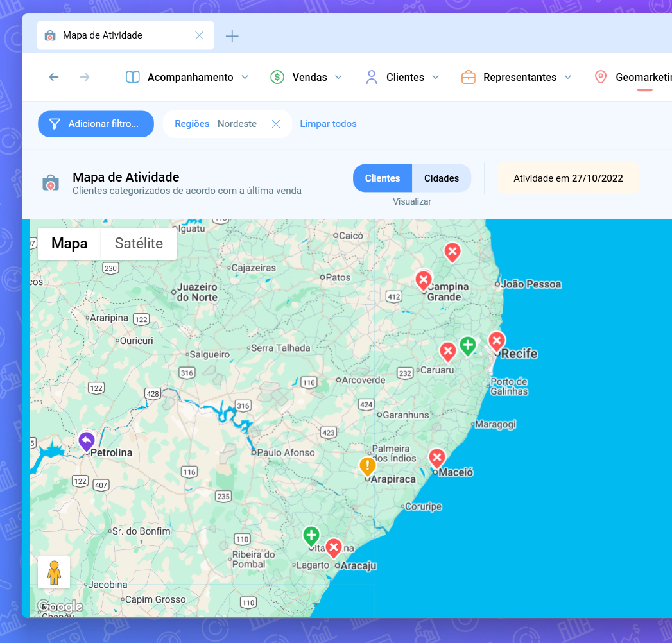Screen dimensions: 672x643
Task: Click the Vendas dollar icon
Action: click(277, 77)
